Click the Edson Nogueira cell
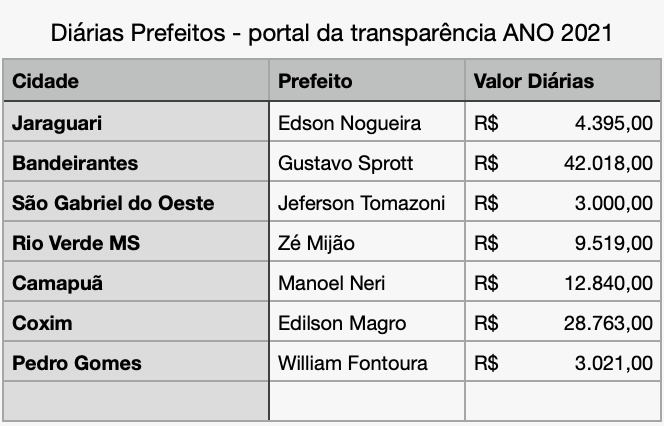The height and width of the screenshot is (426, 664). pyautogui.click(x=367, y=122)
